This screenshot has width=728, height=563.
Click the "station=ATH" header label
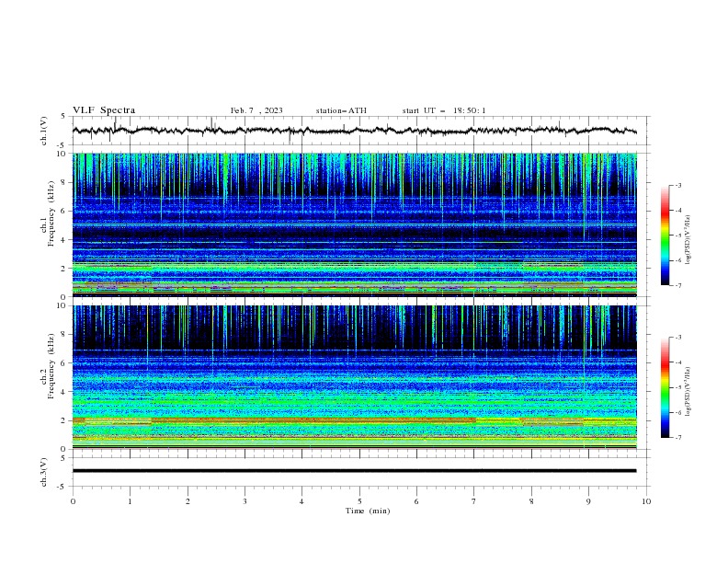[341, 110]
